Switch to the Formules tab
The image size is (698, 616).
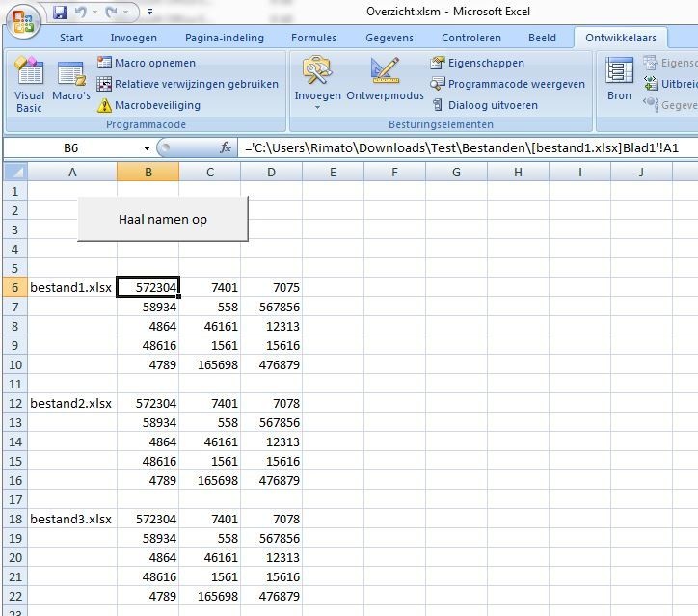point(313,38)
